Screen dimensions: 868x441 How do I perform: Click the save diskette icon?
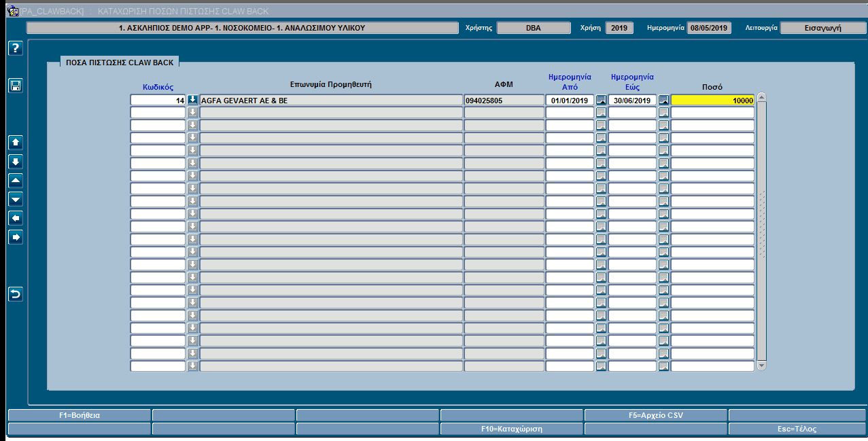(16, 85)
